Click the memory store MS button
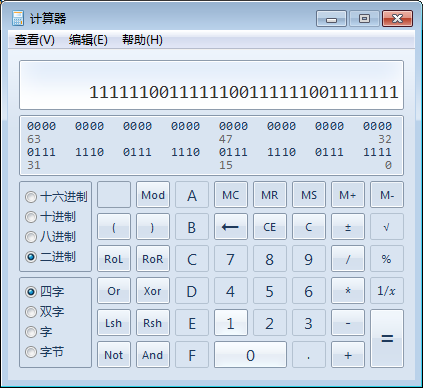This screenshot has height=388, width=423. click(x=309, y=195)
